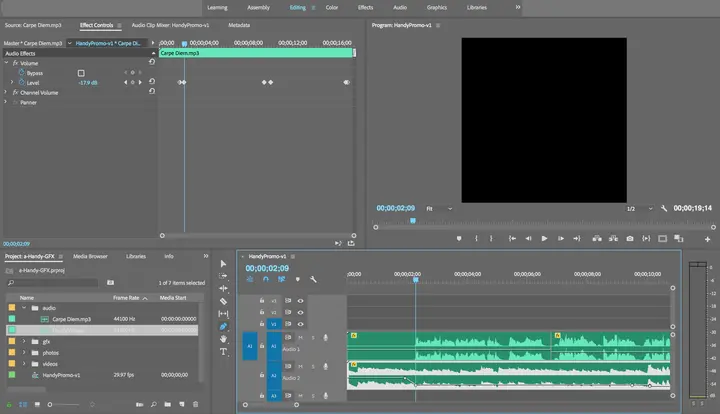Click Automate to Sequence icon
This screenshot has height=414, width=720.
coord(140,404)
